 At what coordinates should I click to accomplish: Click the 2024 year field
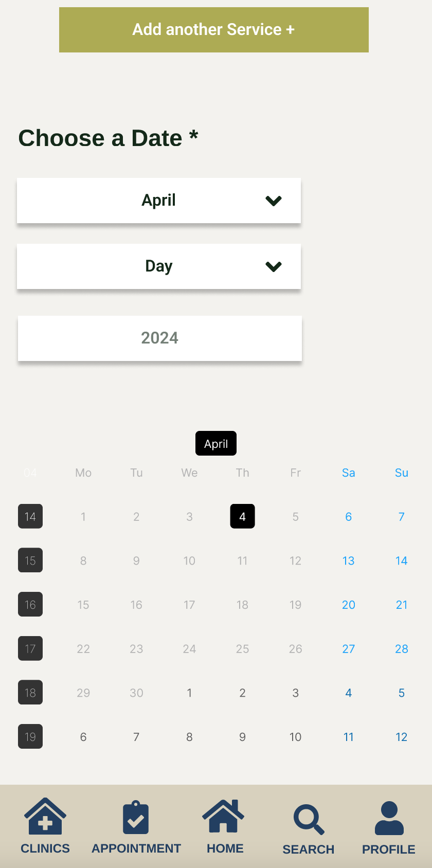pos(160,338)
